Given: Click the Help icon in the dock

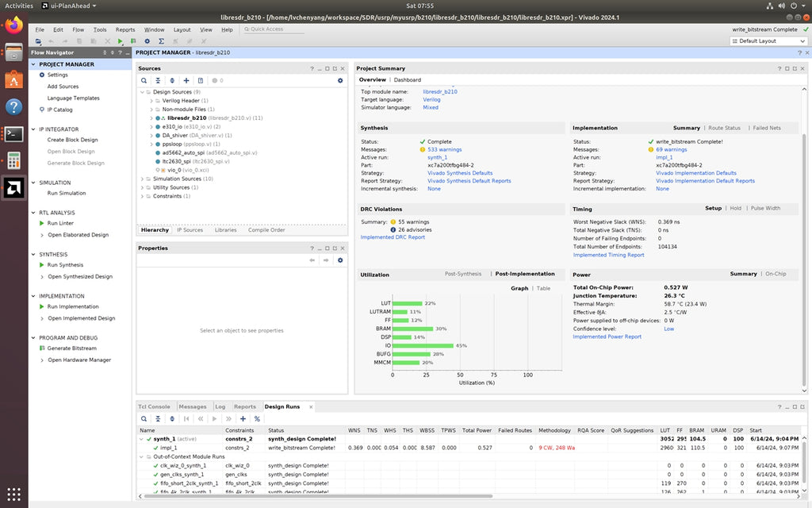Looking at the screenshot, I should coord(14,107).
